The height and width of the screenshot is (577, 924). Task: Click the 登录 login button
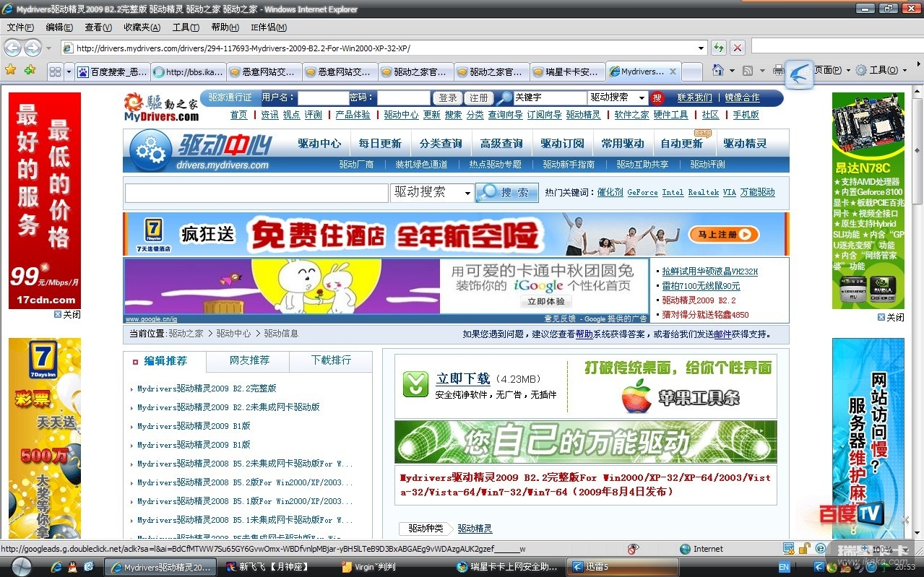[448, 97]
